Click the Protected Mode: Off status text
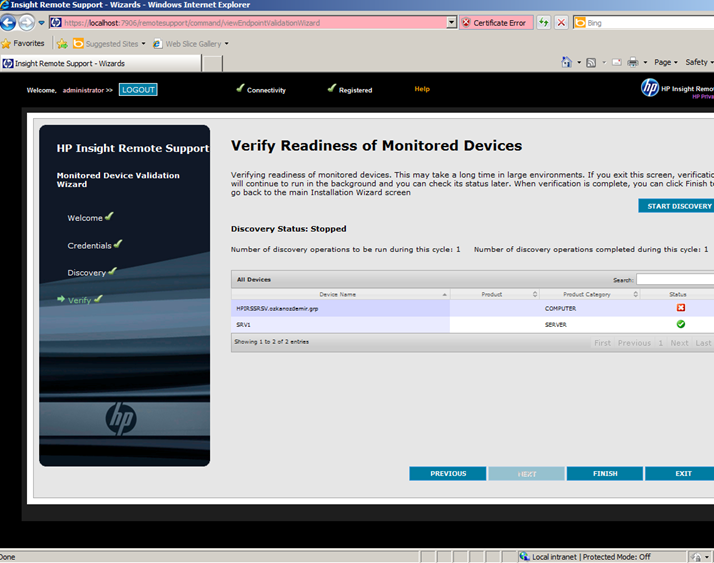The width and height of the screenshot is (714, 563). 617,557
